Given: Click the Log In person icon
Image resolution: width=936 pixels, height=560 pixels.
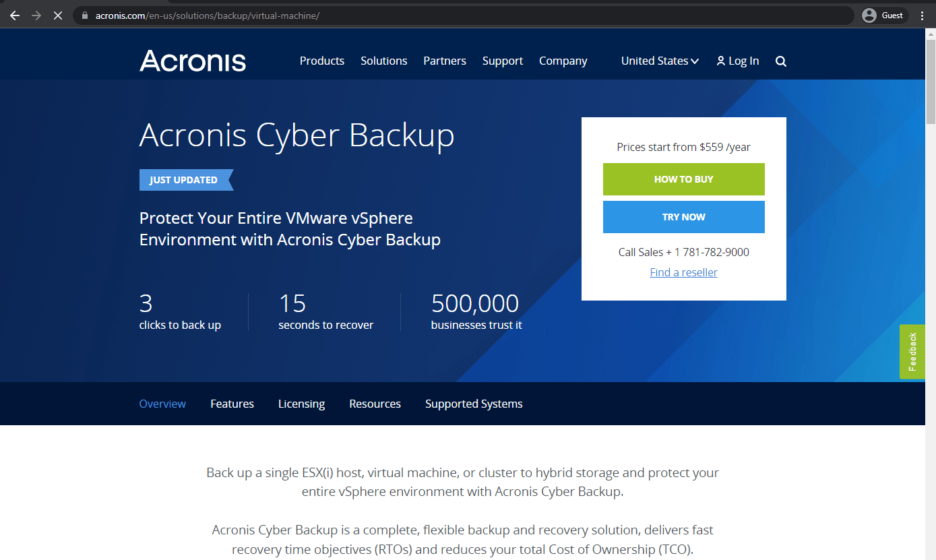Looking at the screenshot, I should (720, 61).
